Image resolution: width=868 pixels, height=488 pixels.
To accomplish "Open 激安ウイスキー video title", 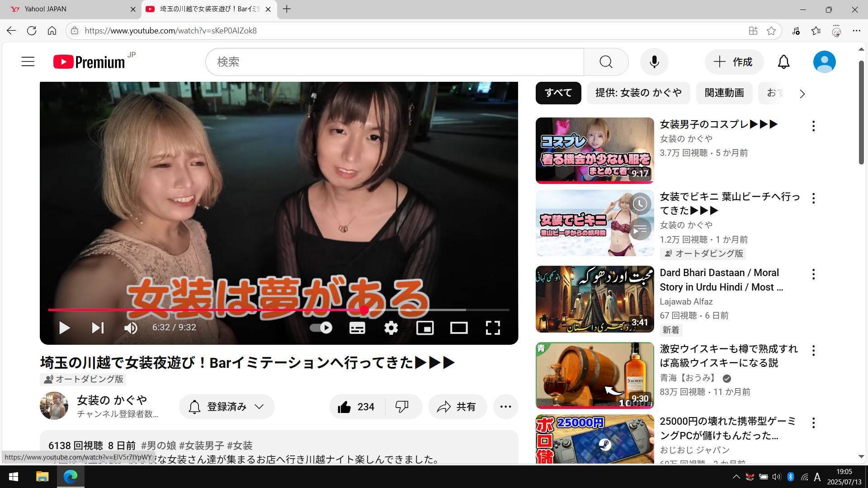I will [729, 356].
